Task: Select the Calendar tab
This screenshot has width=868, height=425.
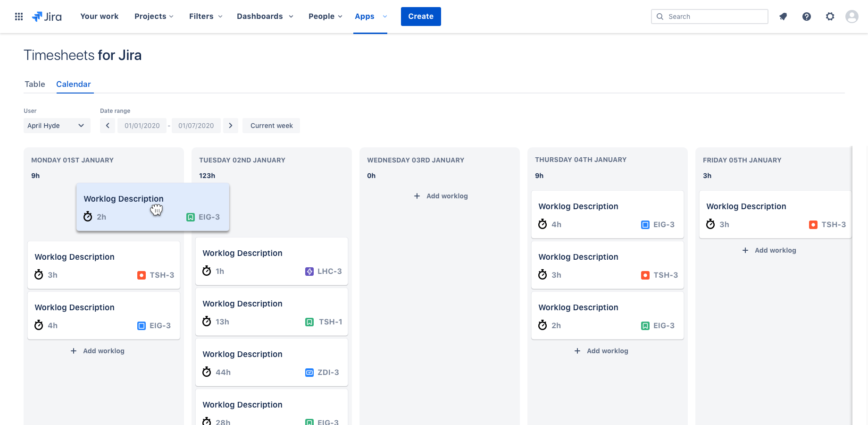Action: pyautogui.click(x=74, y=84)
